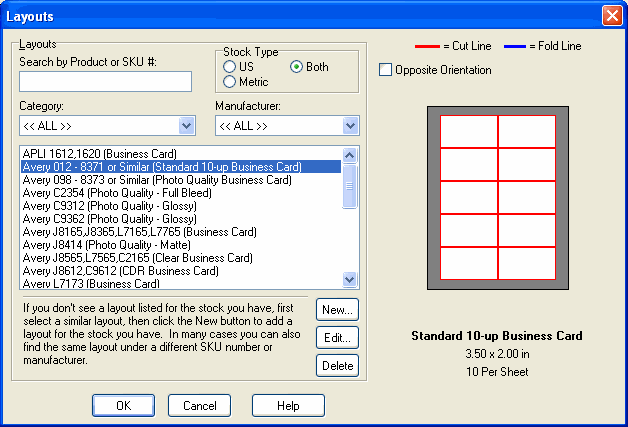Image resolution: width=628 pixels, height=427 pixels.
Task: Select Avery L7173 (Business Card) entry
Action: (181, 284)
